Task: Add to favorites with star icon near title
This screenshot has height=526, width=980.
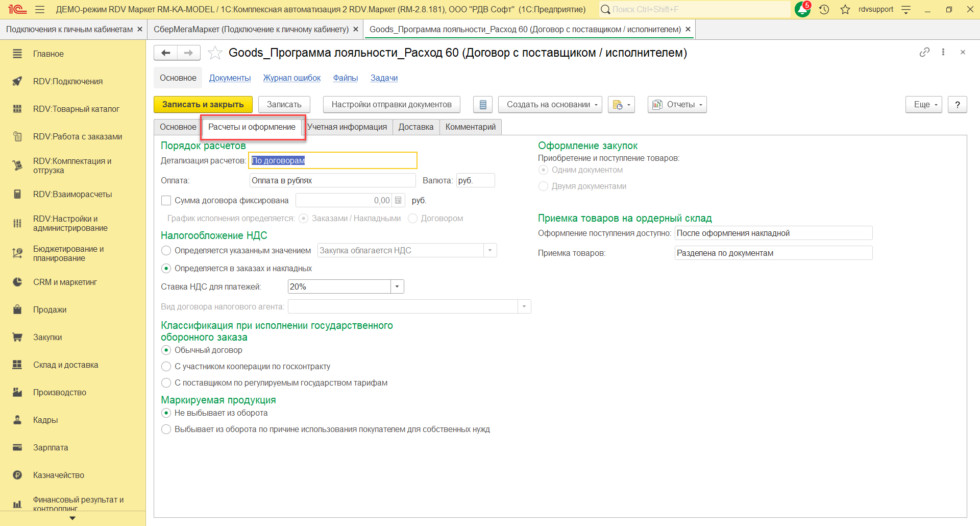Action: point(215,53)
